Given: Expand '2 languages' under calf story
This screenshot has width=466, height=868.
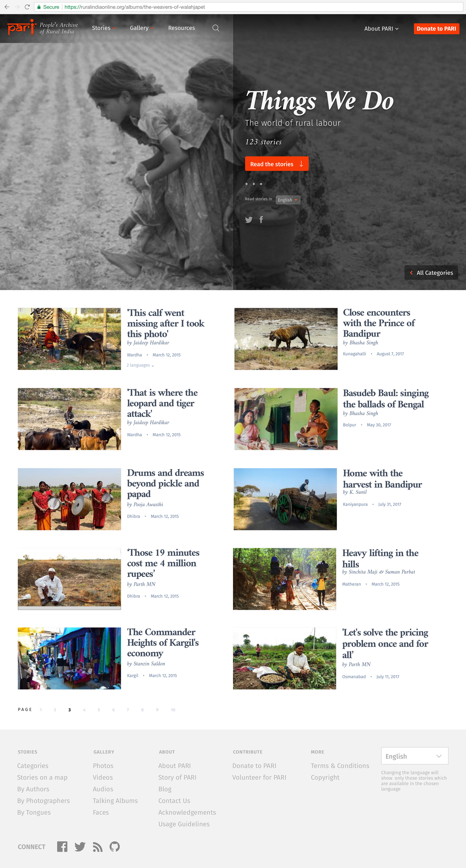Looking at the screenshot, I should (x=140, y=365).
